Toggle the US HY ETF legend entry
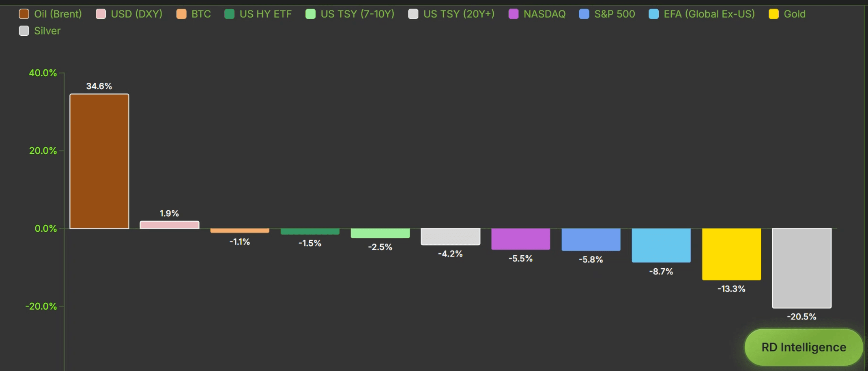The width and height of the screenshot is (868, 371). pyautogui.click(x=258, y=14)
